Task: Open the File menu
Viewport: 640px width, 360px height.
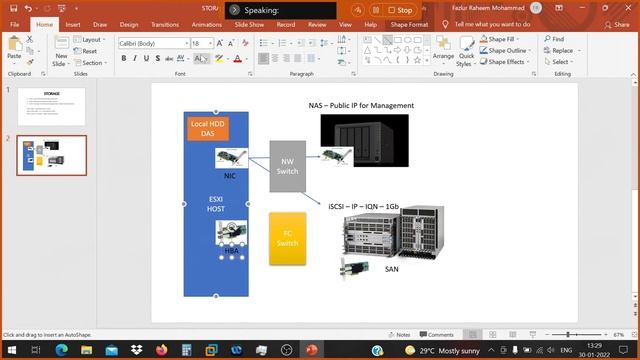Action: (15, 24)
